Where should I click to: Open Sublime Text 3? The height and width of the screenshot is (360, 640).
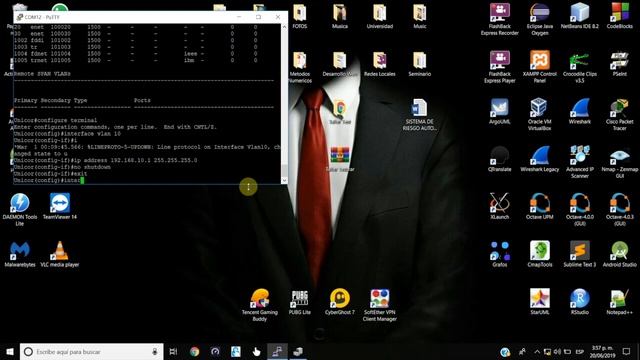tap(580, 255)
